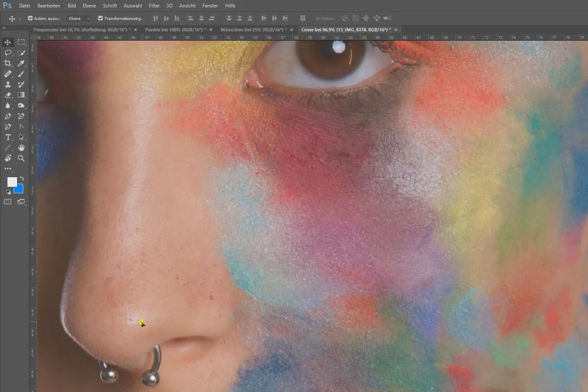The height and width of the screenshot is (392, 588).
Task: Open the Auswahl menu
Action: 133,5
